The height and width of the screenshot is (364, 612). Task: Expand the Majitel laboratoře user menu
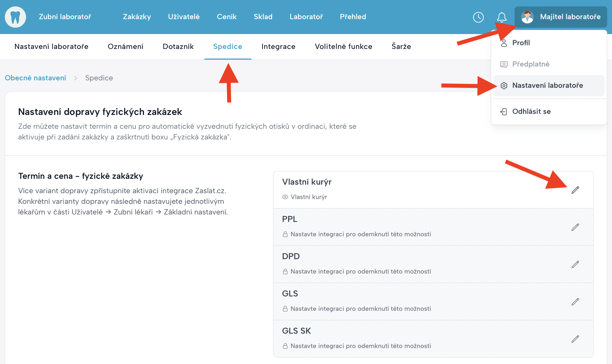pos(561,17)
